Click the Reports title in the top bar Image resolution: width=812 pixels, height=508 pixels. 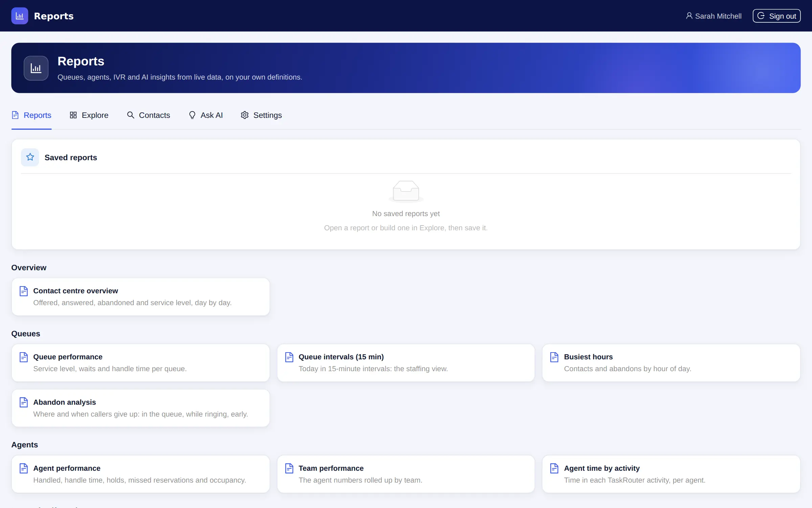pos(54,16)
